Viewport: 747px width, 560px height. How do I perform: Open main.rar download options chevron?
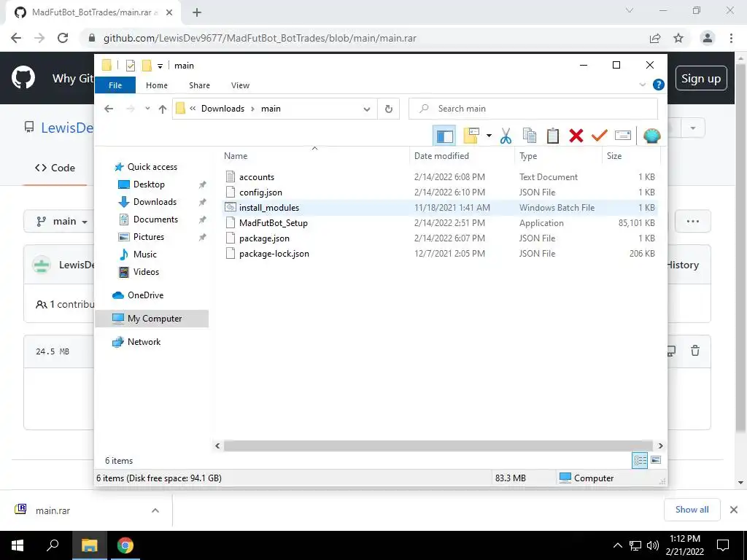click(x=155, y=510)
